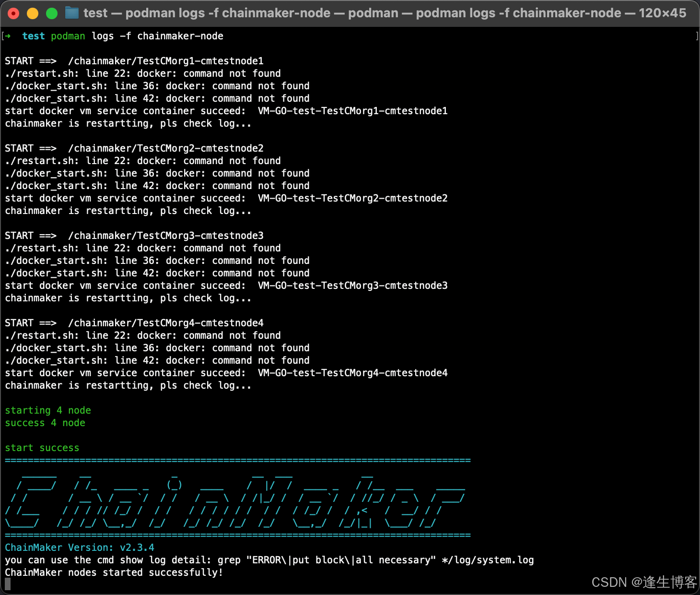
Task: Click './docker_start.sh: line 42' error under TestCMorg1
Action: 157,98
